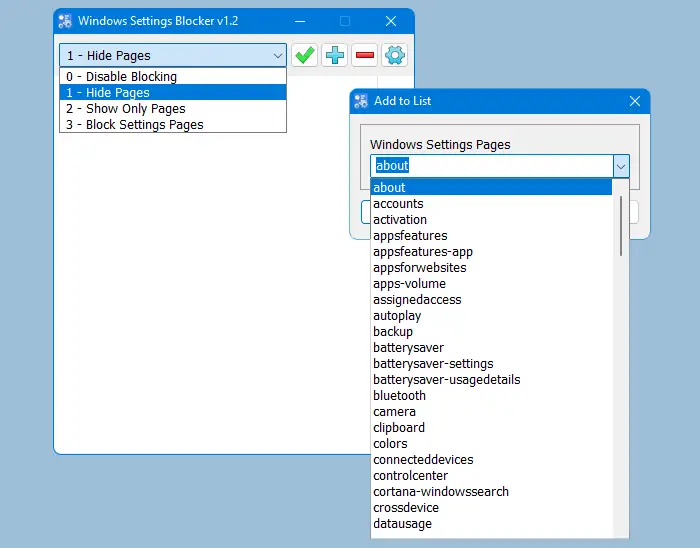Click the Add to List dialog app icon
The height and width of the screenshot is (548, 700).
361,101
